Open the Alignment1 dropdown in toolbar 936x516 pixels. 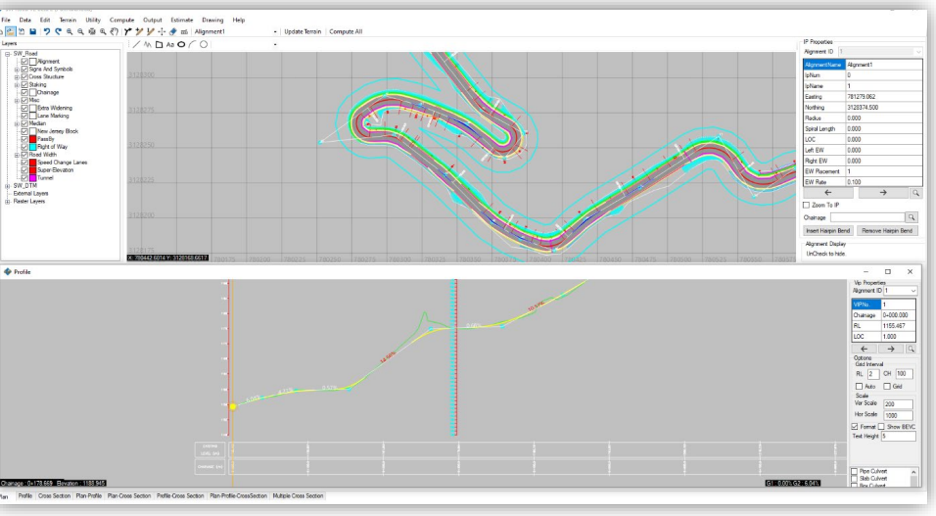click(x=275, y=31)
